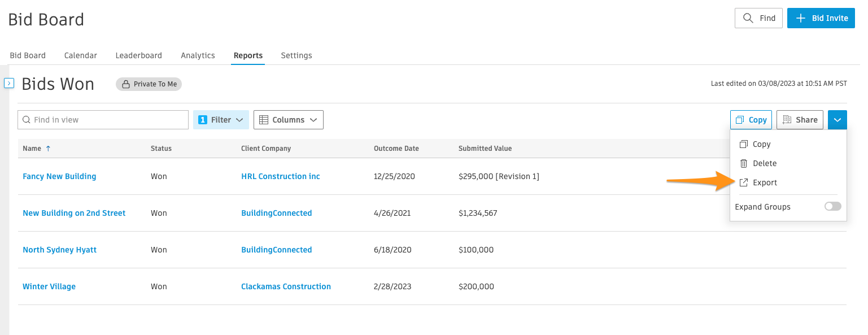Image resolution: width=868 pixels, height=335 pixels.
Task: Create a new Bid Invite
Action: click(x=821, y=18)
